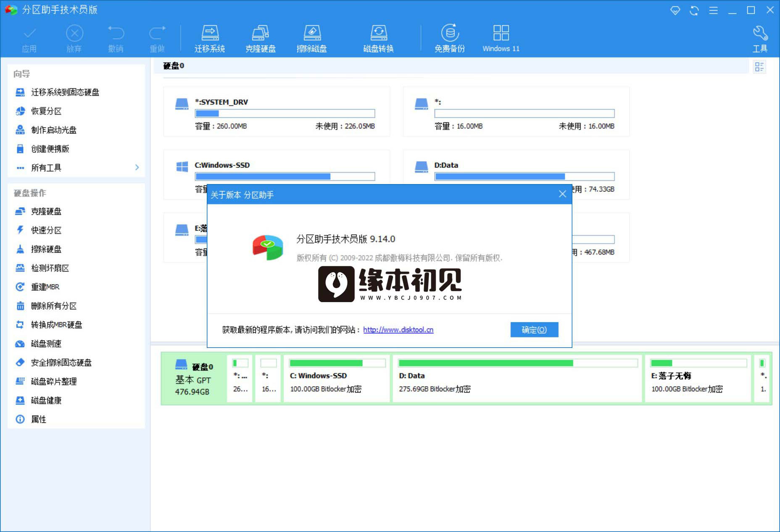Select D: Data 275.69GB block in disk map

517,378
